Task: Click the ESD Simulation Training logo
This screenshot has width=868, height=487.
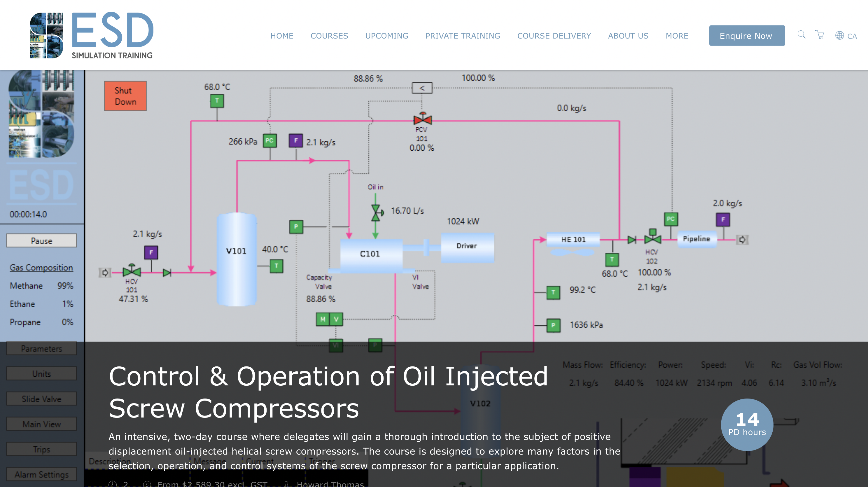Action: click(x=92, y=35)
